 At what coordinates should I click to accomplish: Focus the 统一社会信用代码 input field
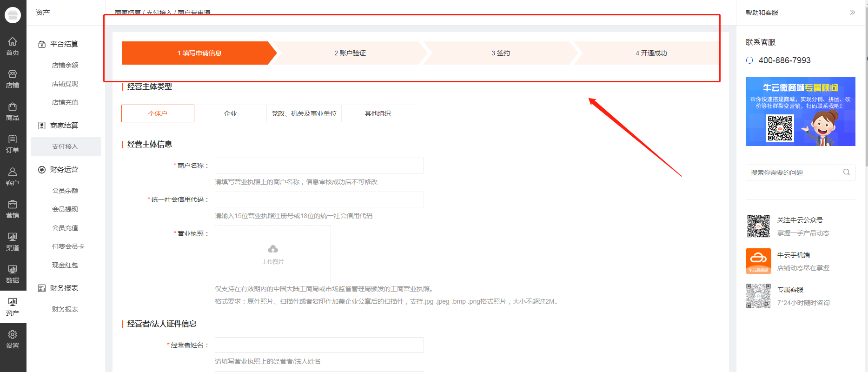[319, 199]
